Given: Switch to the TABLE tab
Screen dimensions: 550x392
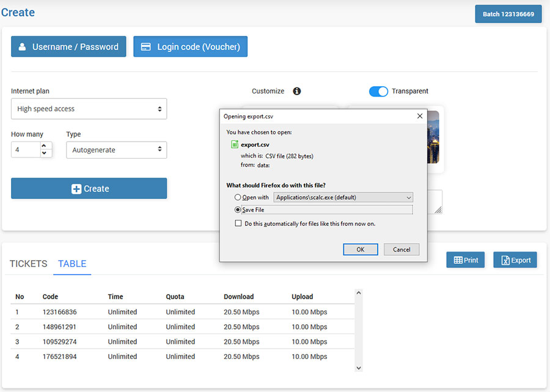Looking at the screenshot, I should coord(72,264).
